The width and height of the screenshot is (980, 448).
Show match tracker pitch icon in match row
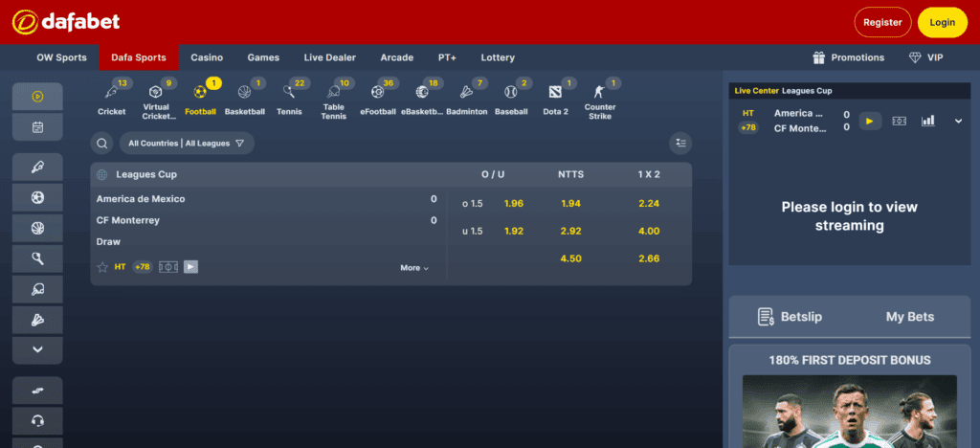tap(168, 267)
